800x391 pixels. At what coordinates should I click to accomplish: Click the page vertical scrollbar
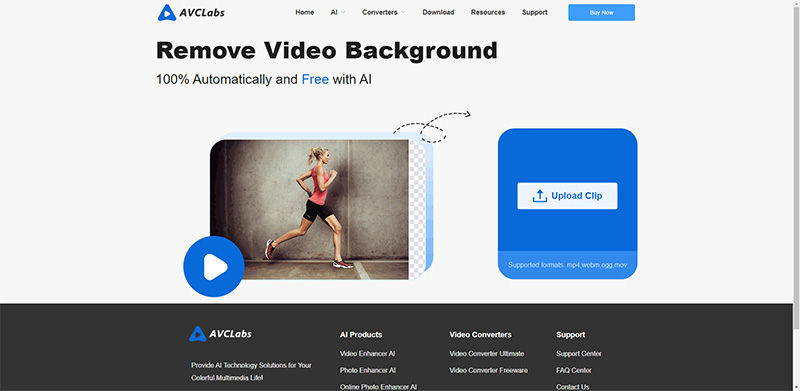(x=796, y=163)
